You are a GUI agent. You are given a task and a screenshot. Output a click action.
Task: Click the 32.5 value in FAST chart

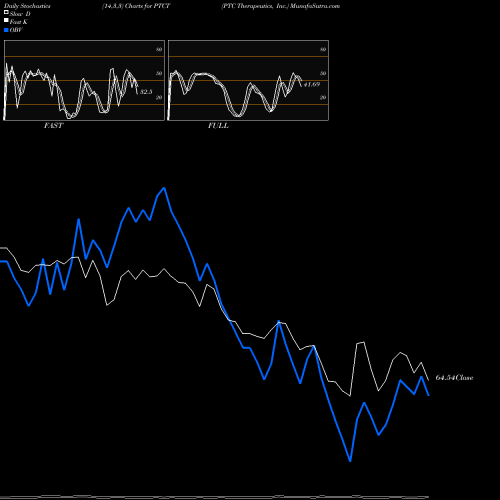[146, 92]
